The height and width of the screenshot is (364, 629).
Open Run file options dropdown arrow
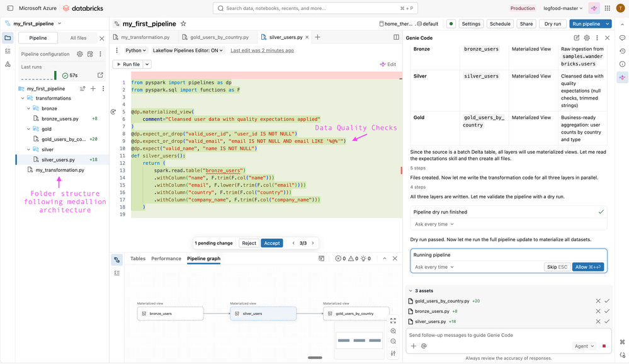(x=147, y=64)
